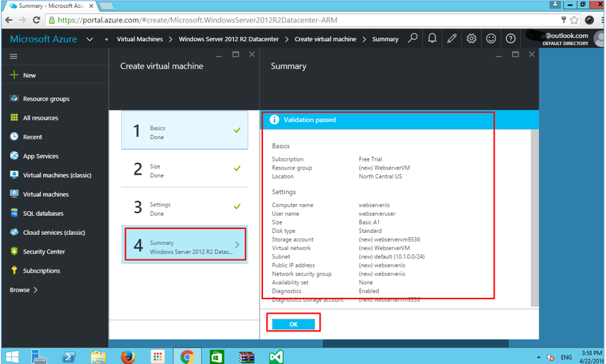Screen dimensions: 606x364
Task: Toggle the hamburger sidebar menu
Action: pos(13,56)
